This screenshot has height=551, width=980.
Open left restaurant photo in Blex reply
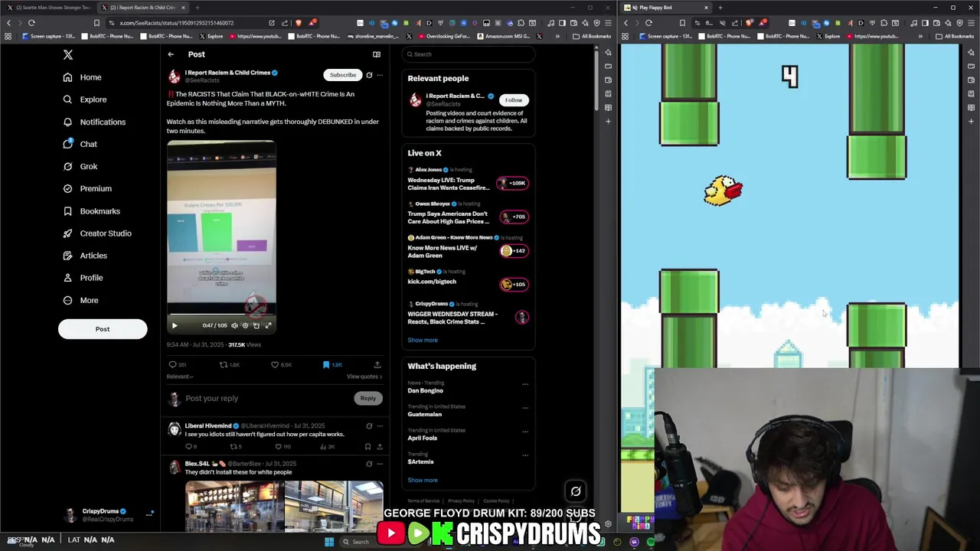click(234, 507)
